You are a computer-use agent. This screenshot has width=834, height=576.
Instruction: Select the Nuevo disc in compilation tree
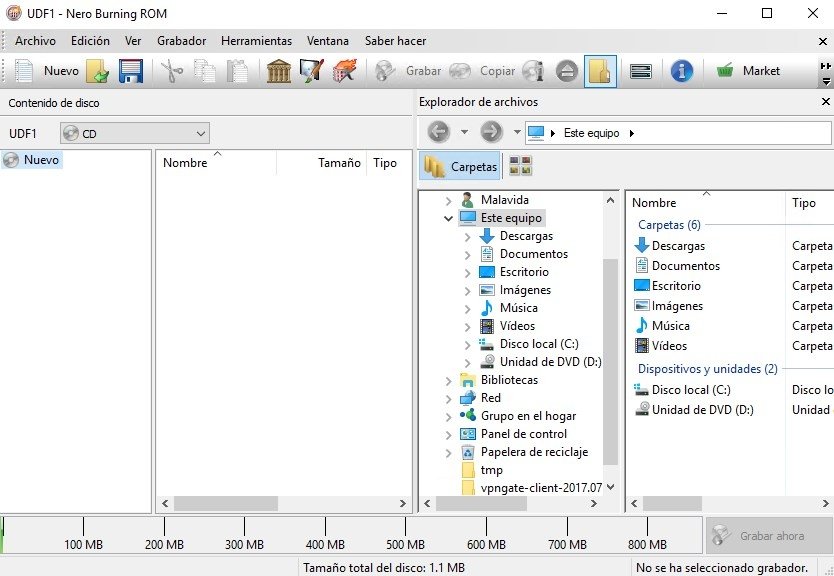point(32,160)
